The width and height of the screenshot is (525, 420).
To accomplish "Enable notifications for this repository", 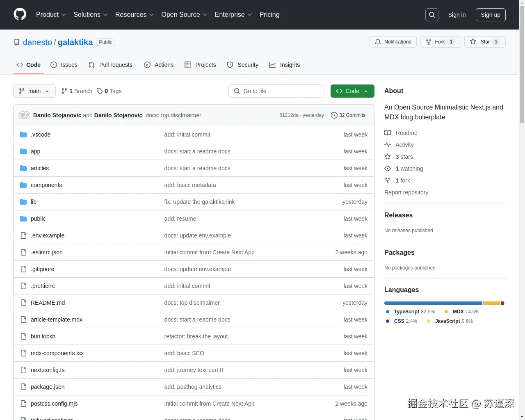I will pos(393,42).
